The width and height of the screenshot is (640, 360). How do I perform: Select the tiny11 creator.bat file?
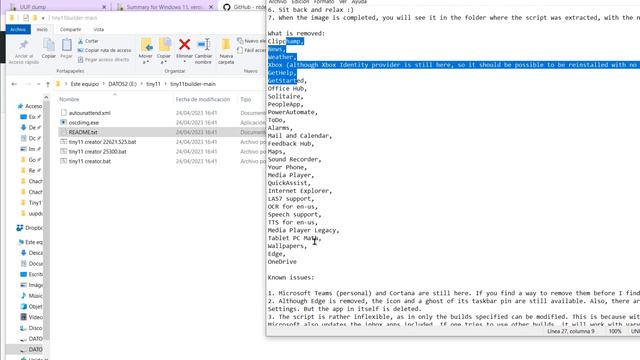point(90,161)
